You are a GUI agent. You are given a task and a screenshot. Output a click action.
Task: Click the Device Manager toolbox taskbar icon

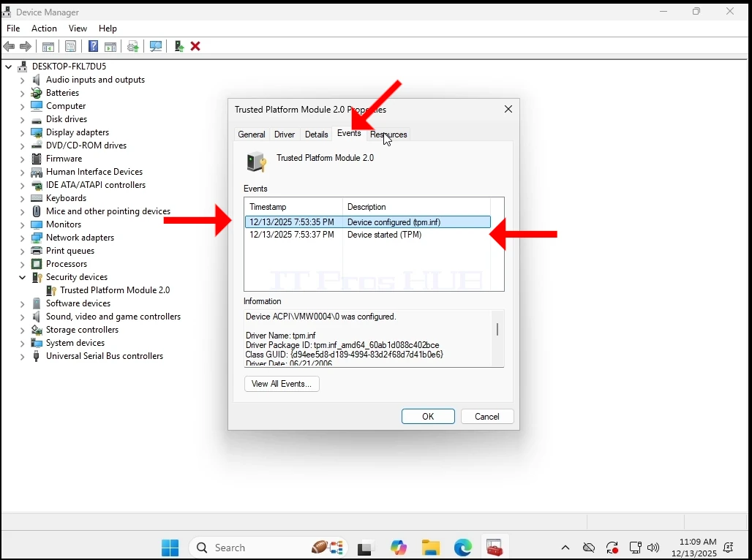click(494, 548)
